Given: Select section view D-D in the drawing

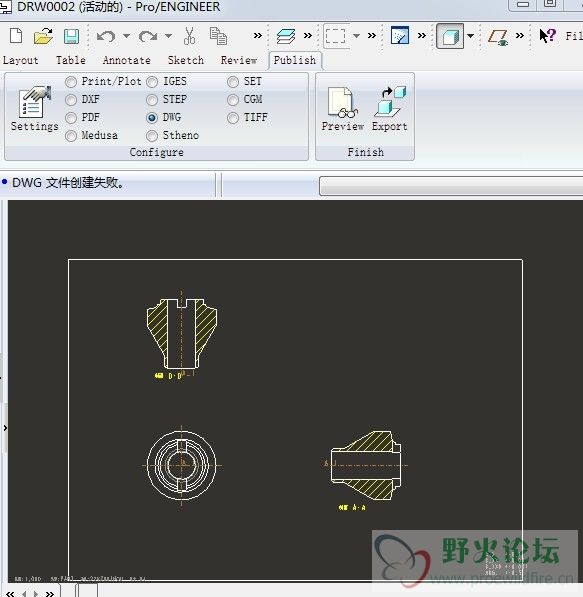Looking at the screenshot, I should tap(182, 335).
